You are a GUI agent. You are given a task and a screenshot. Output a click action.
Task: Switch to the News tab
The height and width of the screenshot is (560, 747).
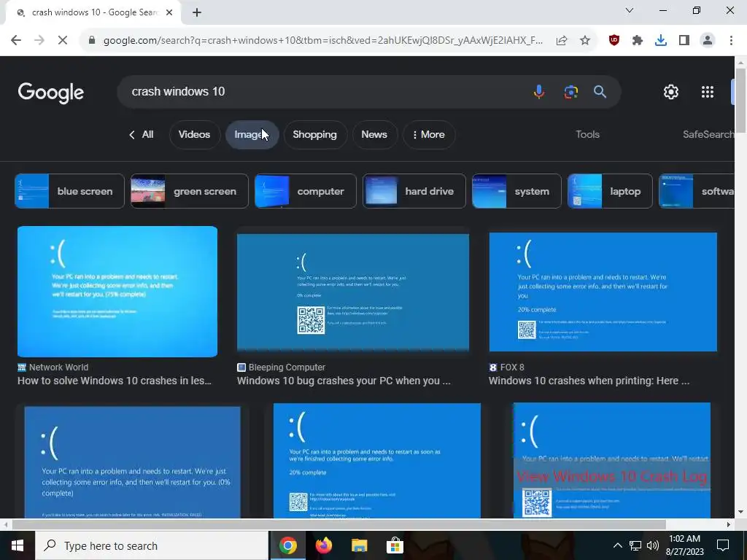pos(374,135)
